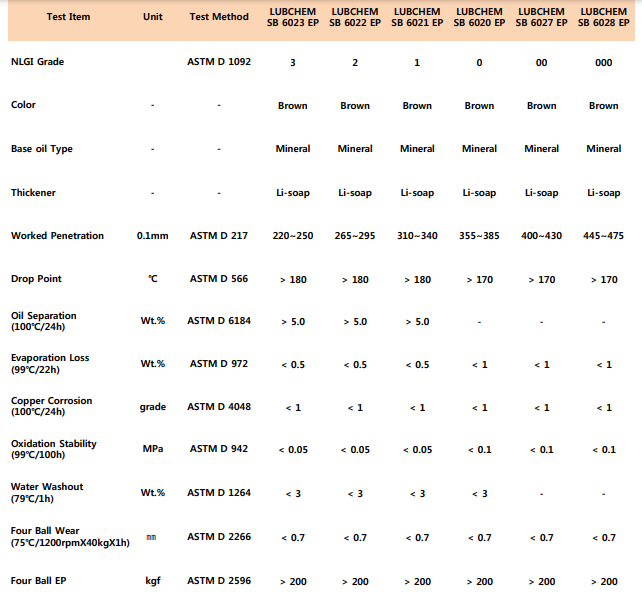Click the ASTM D 566 test method
Image resolution: width=642 pixels, height=592 pixels.
[219, 279]
